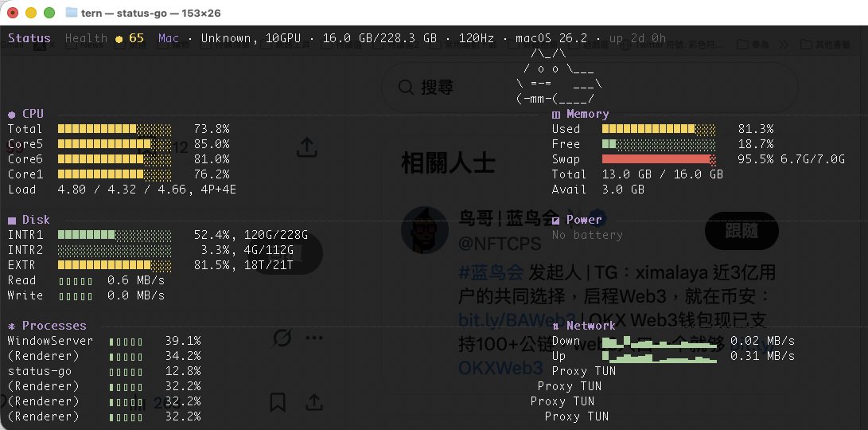Viewport: 868px width, 430px height.
Task: Click the Network section header
Action: (584, 326)
